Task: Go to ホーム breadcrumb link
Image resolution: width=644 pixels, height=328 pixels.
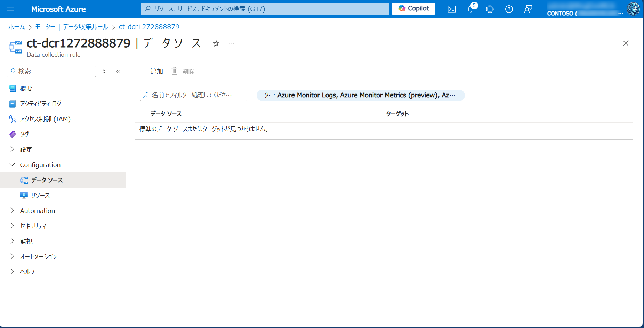Action: click(16, 27)
